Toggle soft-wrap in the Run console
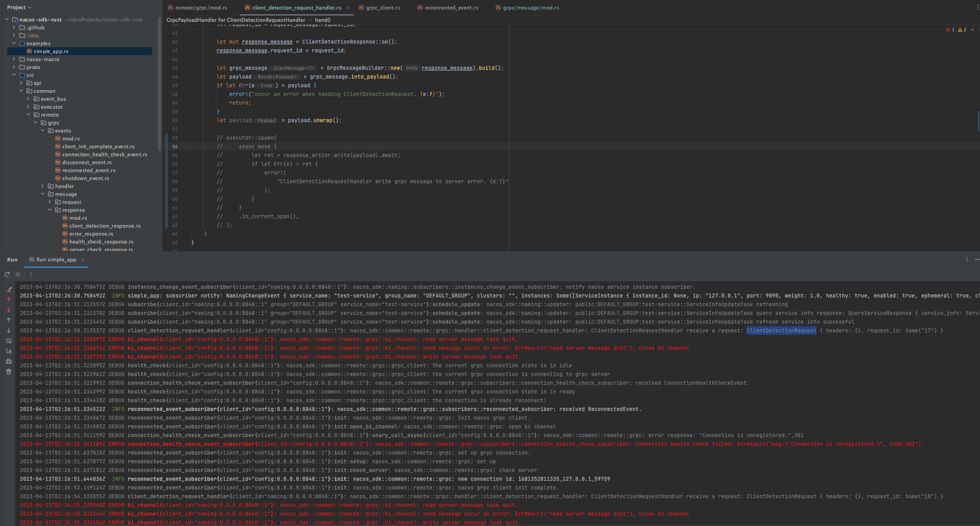980x526 pixels. coord(9,340)
